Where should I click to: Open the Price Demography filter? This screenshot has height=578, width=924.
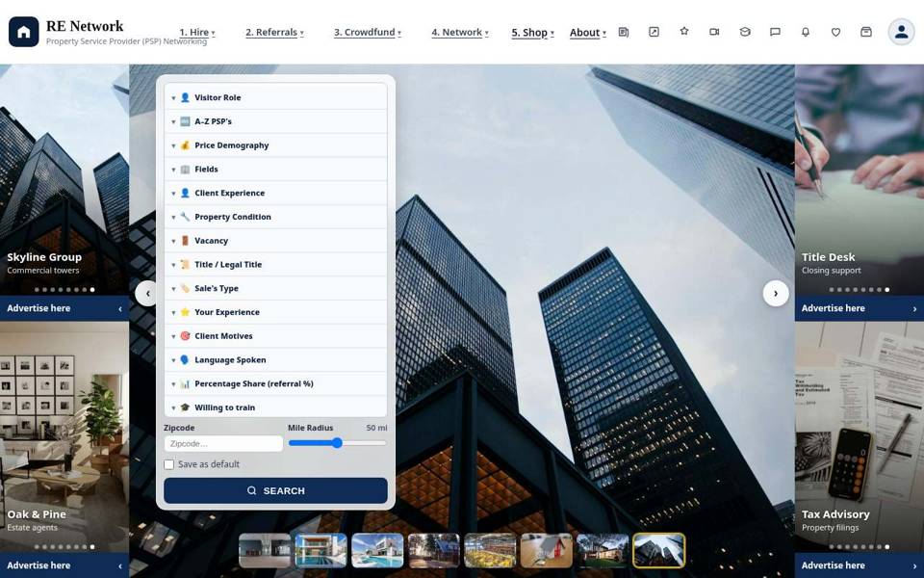tap(276, 145)
